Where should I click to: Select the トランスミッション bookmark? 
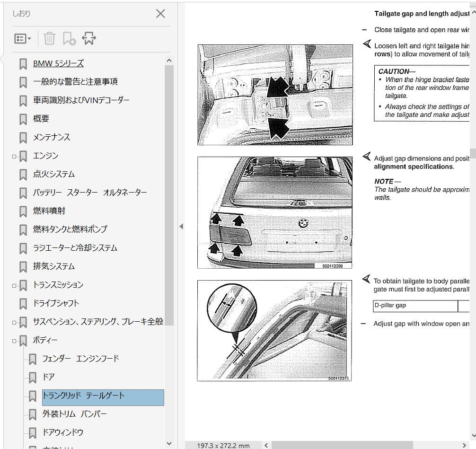pos(58,285)
